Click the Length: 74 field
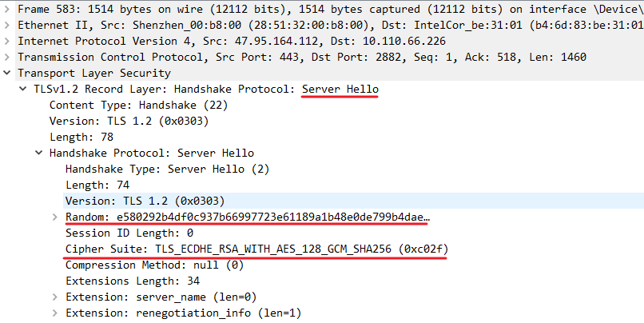644x323 pixels. click(97, 185)
